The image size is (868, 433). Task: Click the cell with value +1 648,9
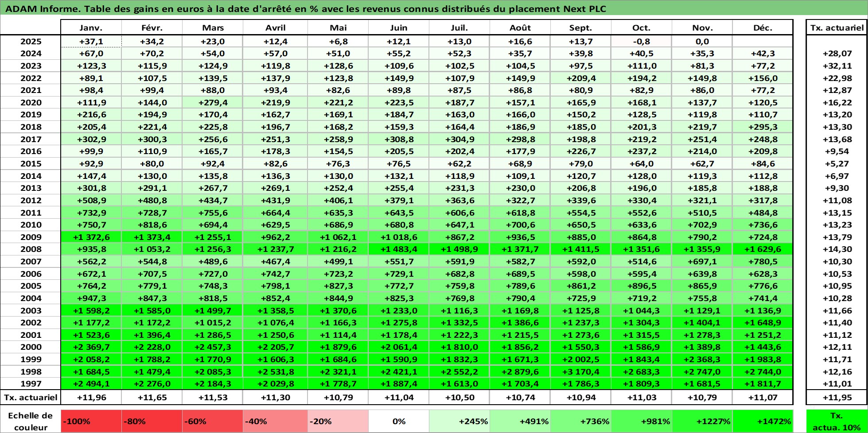(x=763, y=323)
